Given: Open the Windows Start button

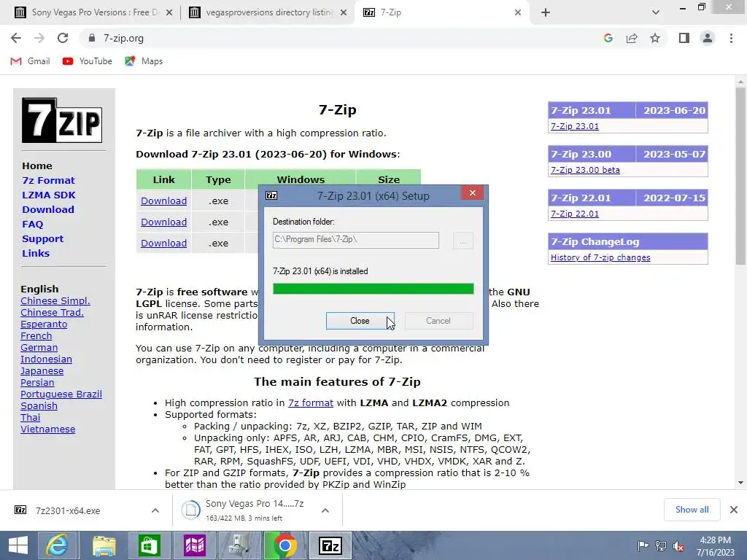Looking at the screenshot, I should point(18,545).
